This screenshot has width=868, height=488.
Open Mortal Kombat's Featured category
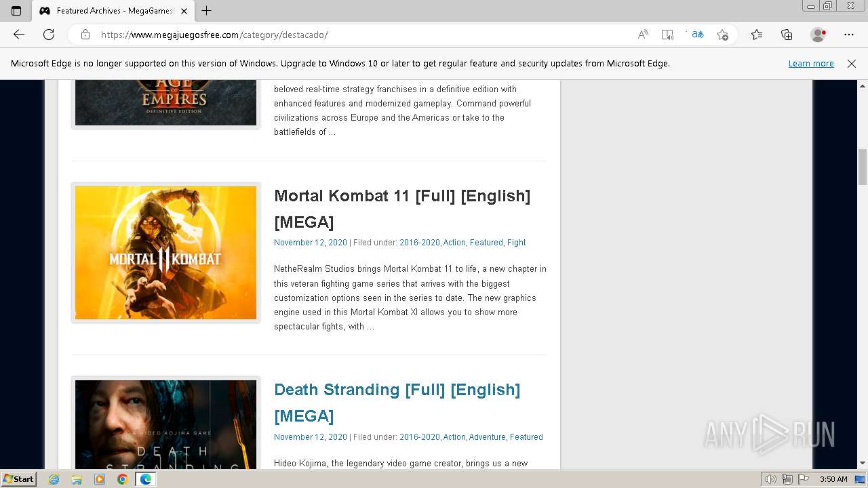click(486, 243)
